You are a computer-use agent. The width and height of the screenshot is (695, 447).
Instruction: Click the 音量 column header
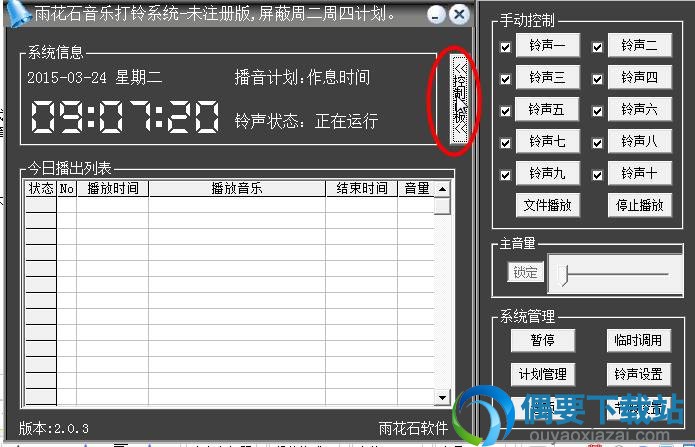point(416,189)
